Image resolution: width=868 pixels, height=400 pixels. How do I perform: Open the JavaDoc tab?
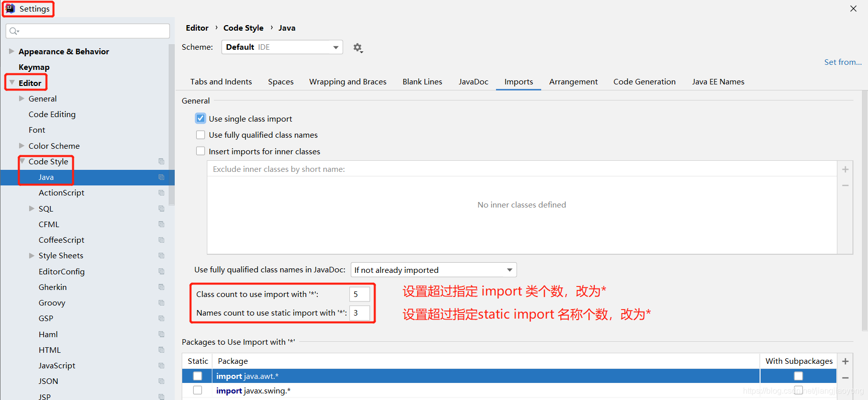(473, 81)
